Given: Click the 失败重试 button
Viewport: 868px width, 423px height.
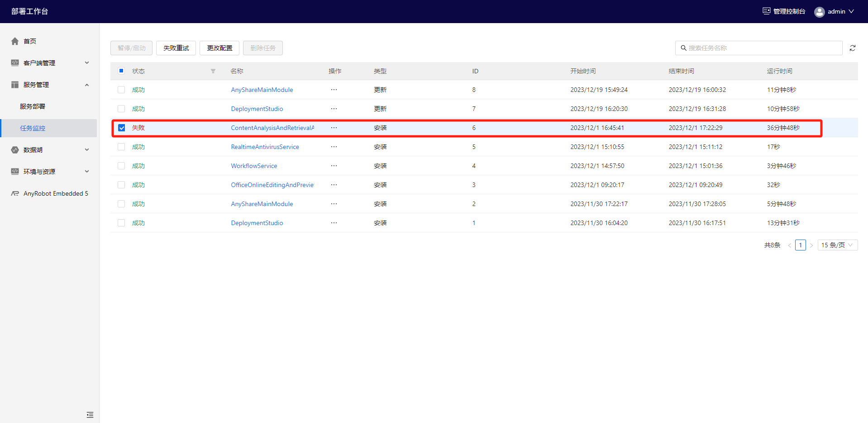Looking at the screenshot, I should tap(176, 48).
